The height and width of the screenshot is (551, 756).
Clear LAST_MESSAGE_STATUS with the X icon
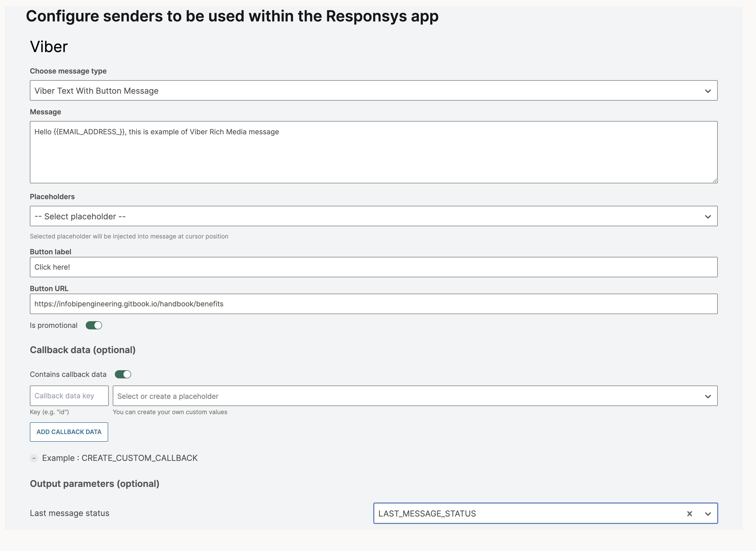coord(689,514)
